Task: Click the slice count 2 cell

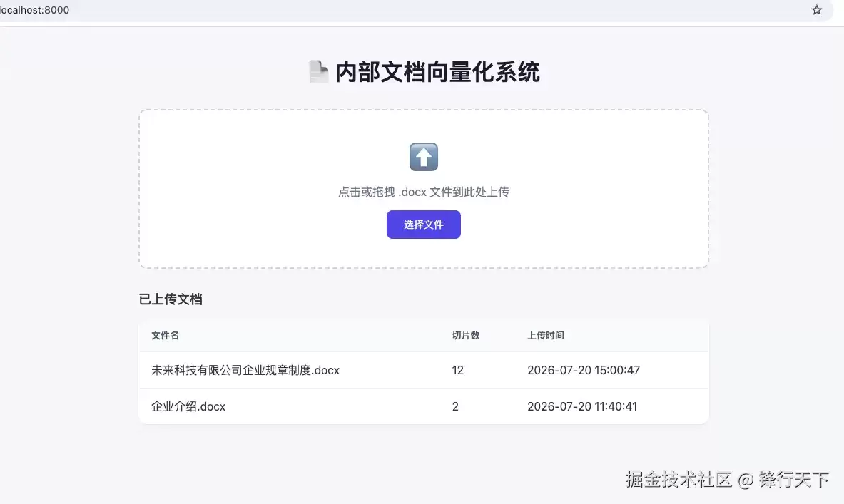Action: (455, 406)
